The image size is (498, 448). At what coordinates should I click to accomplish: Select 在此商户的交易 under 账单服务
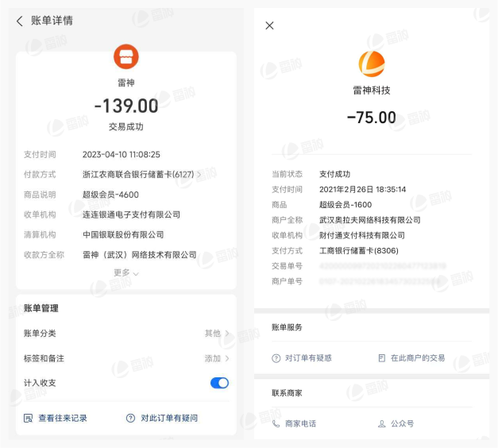417,358
